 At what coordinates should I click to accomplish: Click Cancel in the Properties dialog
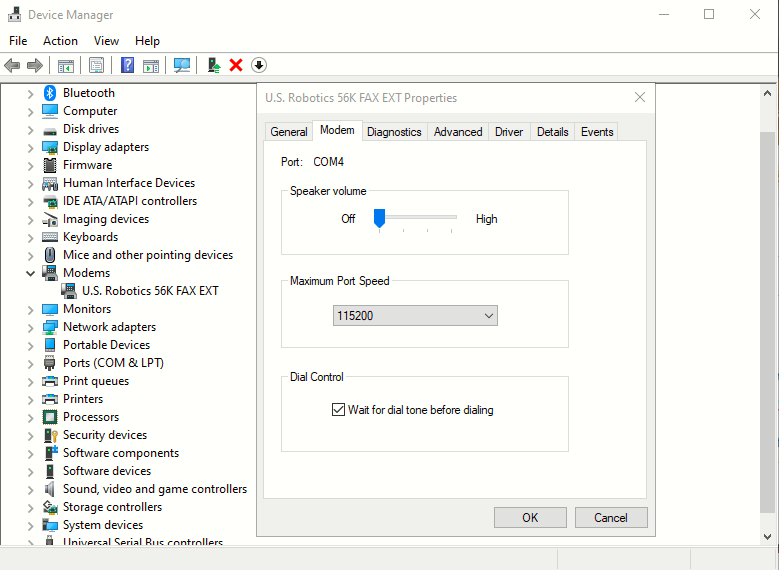pyautogui.click(x=611, y=517)
